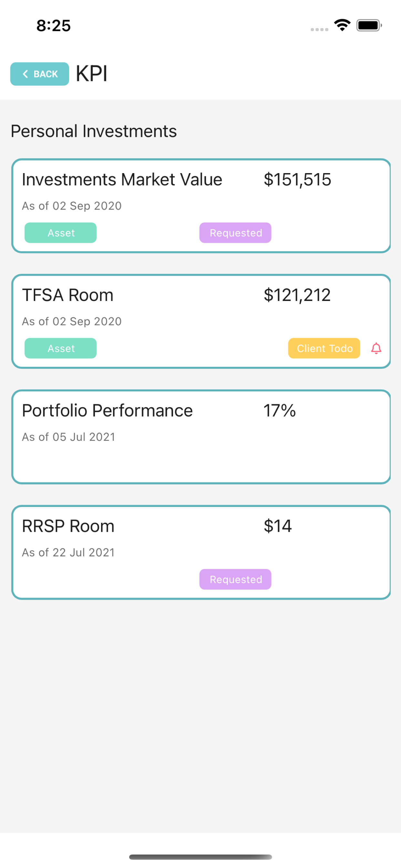Viewport: 401px width, 868px height.
Task: Tap Asset tag on Investments Market Value
Action: [61, 232]
